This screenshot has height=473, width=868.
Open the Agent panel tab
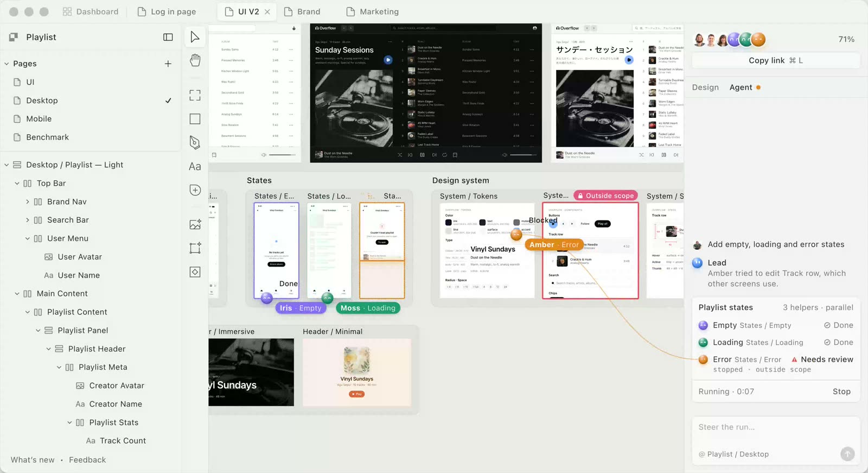[x=745, y=87]
